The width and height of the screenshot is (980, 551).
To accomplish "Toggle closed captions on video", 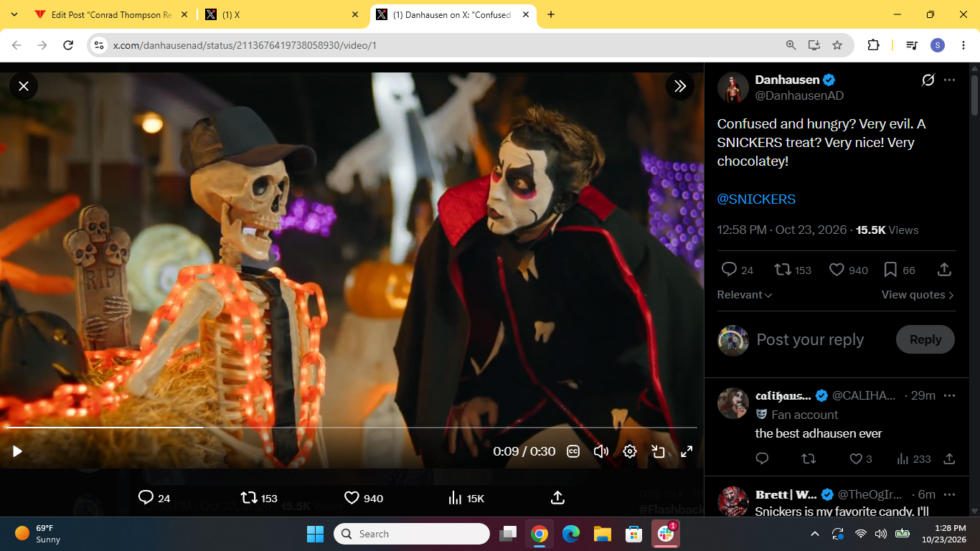I will (573, 451).
